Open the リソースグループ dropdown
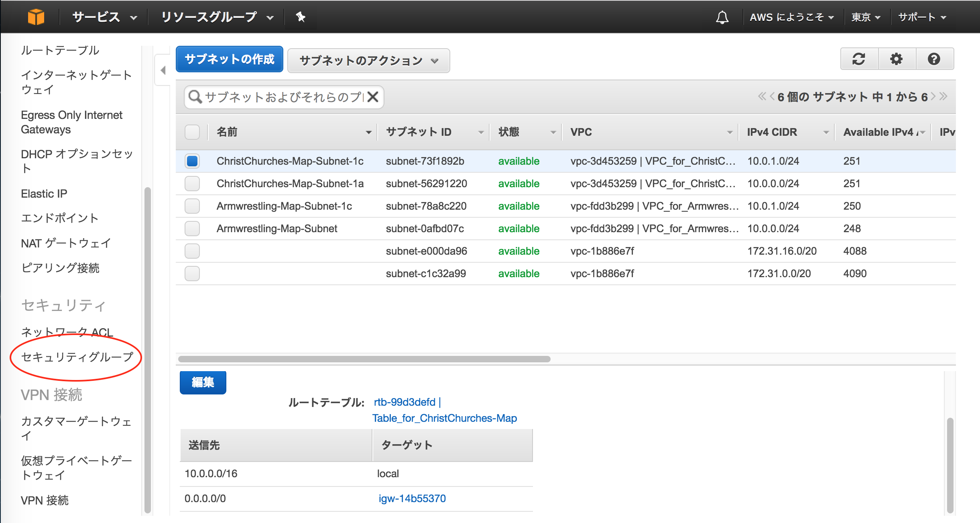980x523 pixels. point(217,17)
